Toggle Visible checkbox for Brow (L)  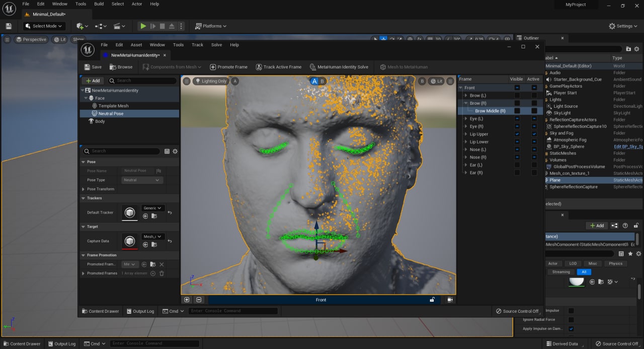[517, 96]
